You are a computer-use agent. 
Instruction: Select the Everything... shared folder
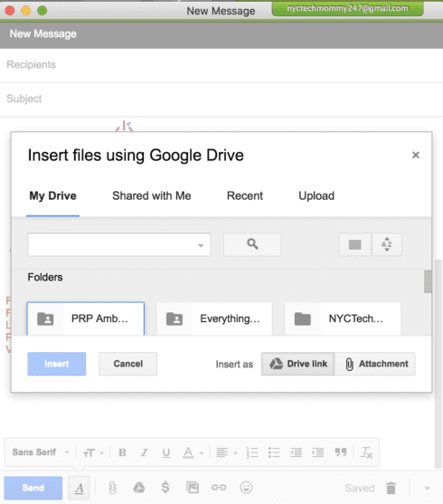click(214, 319)
